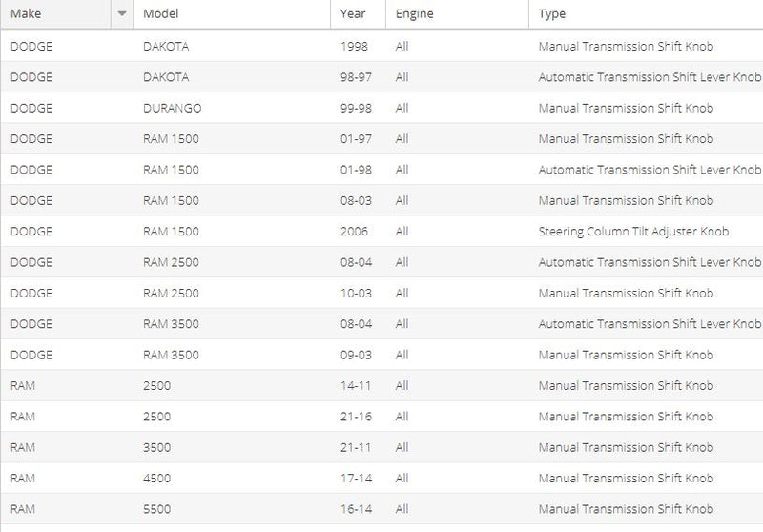Click the Year column header
The height and width of the screenshot is (532, 763).
click(359, 13)
